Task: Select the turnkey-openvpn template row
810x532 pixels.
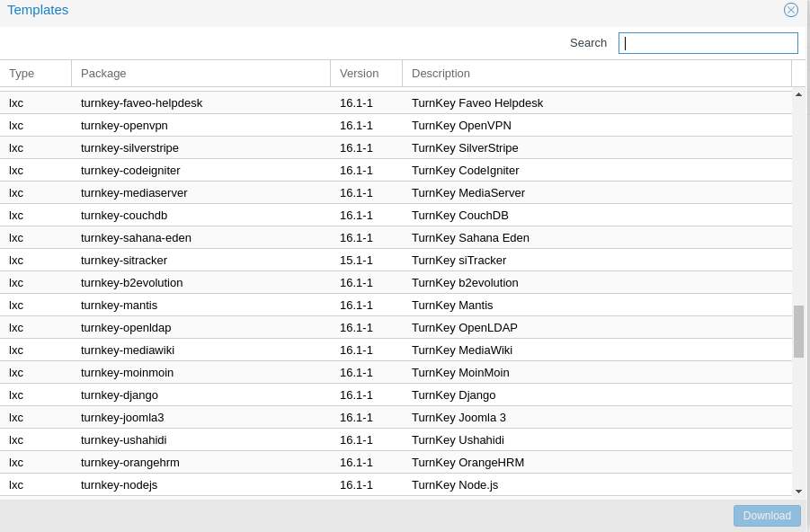Action: click(x=124, y=125)
